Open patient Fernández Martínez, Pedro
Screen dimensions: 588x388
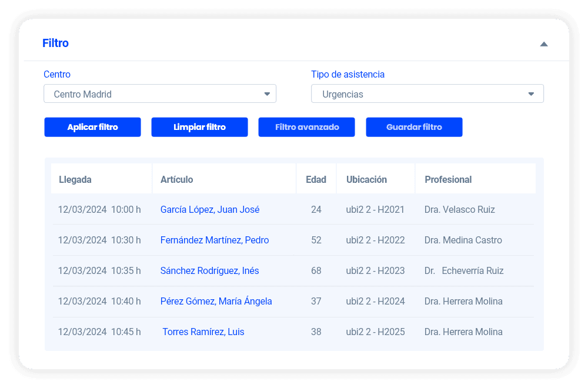tap(215, 240)
